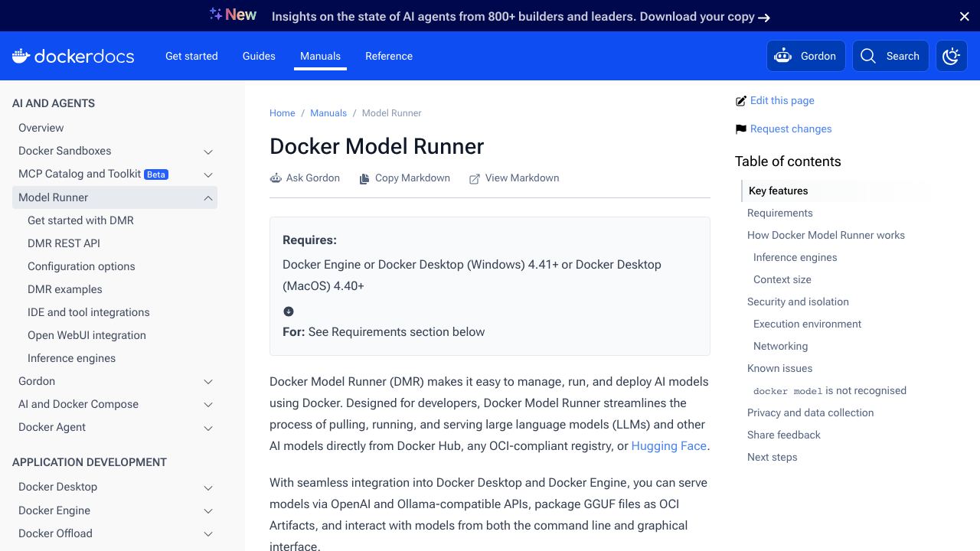Image resolution: width=980 pixels, height=551 pixels.
Task: Jump to Known issues section
Action: [x=780, y=369]
